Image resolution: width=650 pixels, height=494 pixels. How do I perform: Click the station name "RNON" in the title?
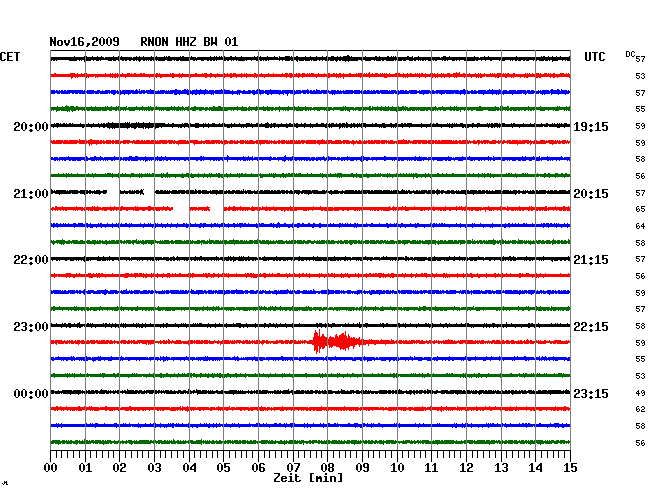click(154, 42)
